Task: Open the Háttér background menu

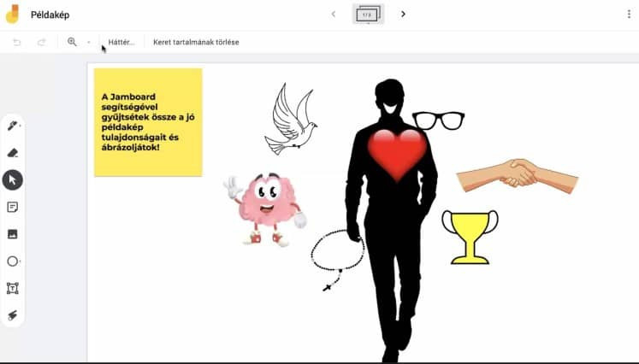Action: [x=121, y=42]
